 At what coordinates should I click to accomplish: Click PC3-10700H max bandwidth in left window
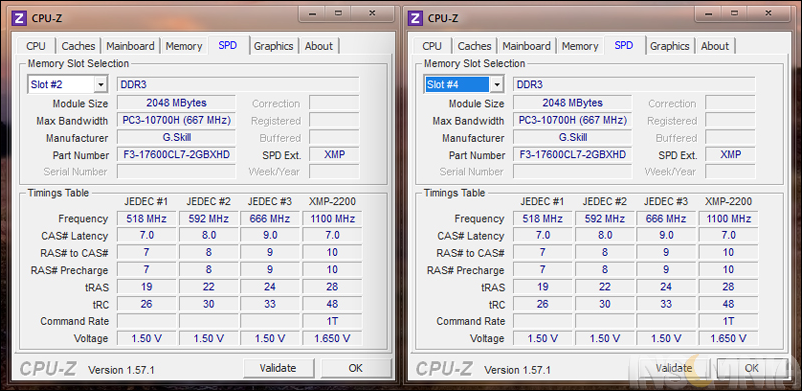176,120
